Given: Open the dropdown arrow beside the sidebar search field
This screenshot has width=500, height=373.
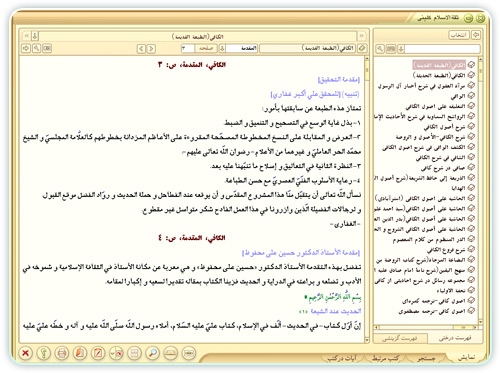Looking at the screenshot, I should click(x=401, y=49).
